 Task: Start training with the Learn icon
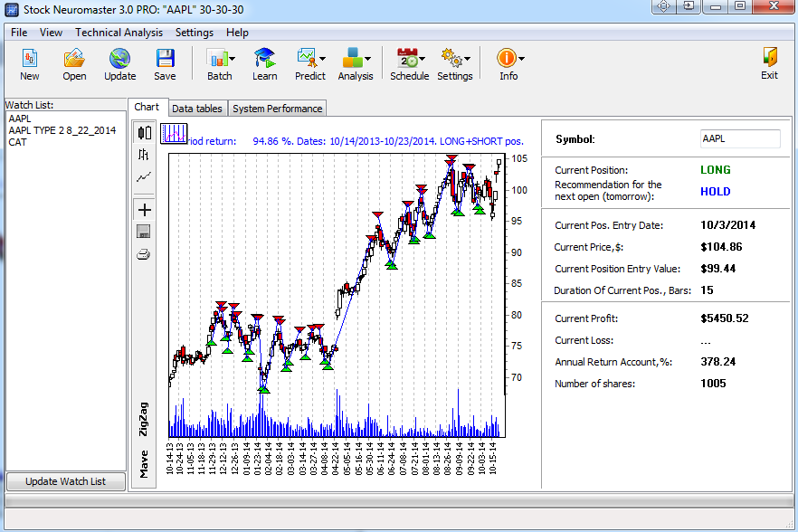(x=264, y=64)
